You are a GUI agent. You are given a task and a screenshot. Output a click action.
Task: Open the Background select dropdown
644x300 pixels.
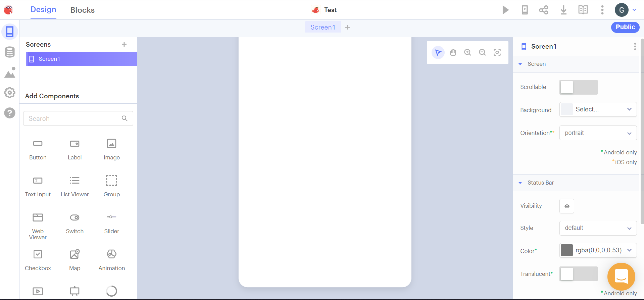point(598,109)
